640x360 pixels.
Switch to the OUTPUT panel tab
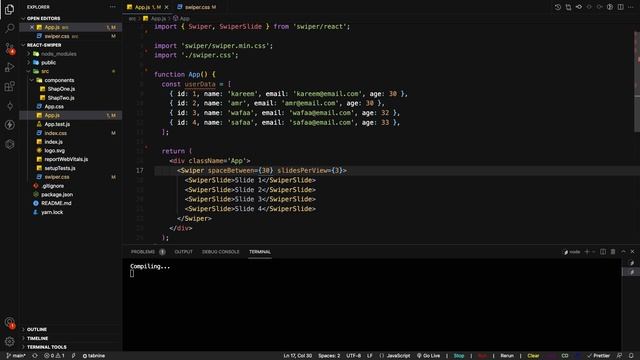tap(183, 252)
